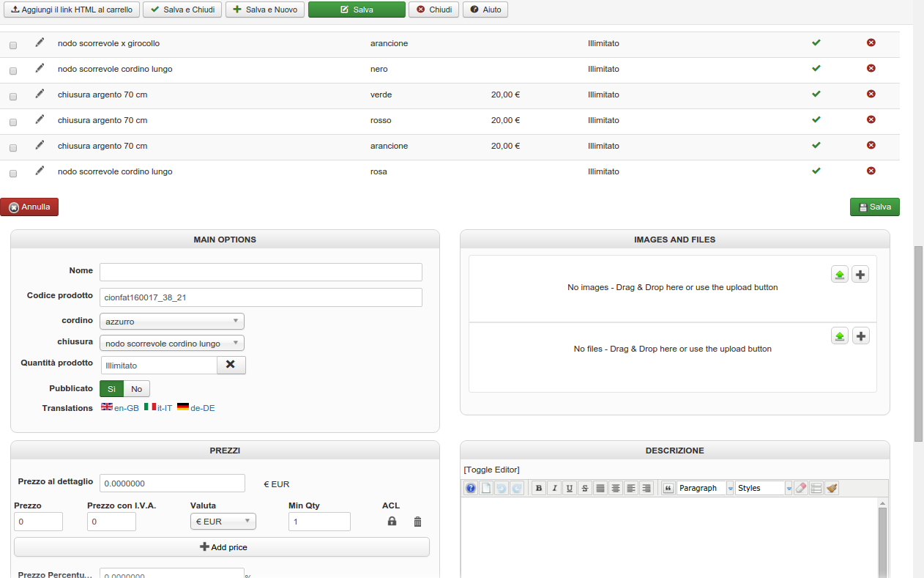
Task: Upload an image with green upload icon
Action: click(x=840, y=275)
